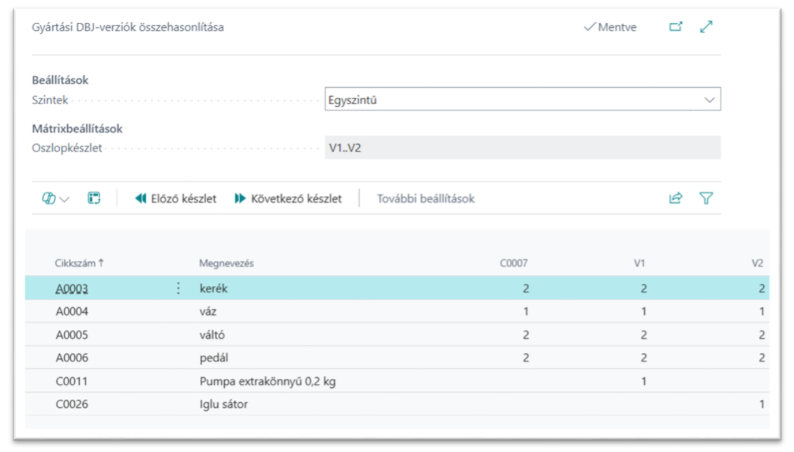The image size is (794, 452).
Task: Click the Oszlopkészlet field
Action: [522, 148]
